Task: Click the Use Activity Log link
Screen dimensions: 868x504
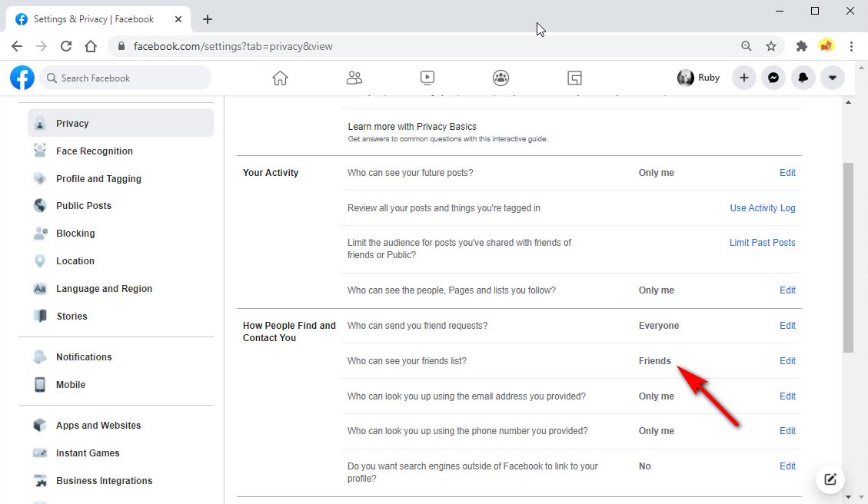Action: (762, 208)
